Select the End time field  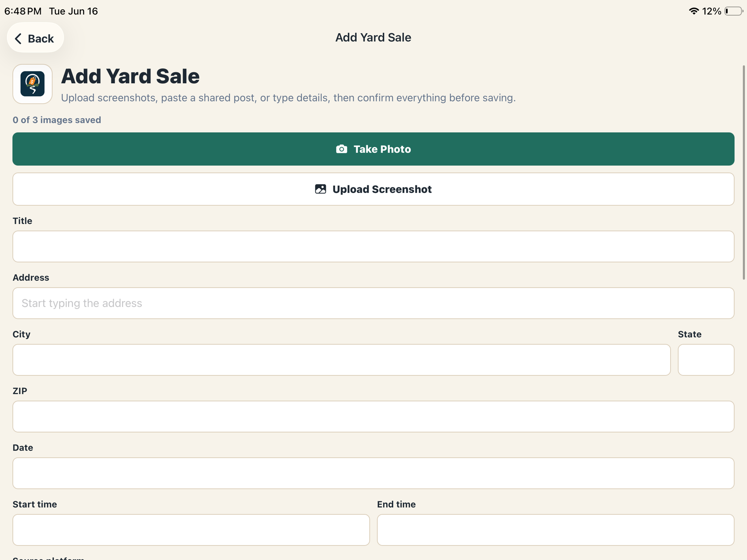pyautogui.click(x=556, y=530)
